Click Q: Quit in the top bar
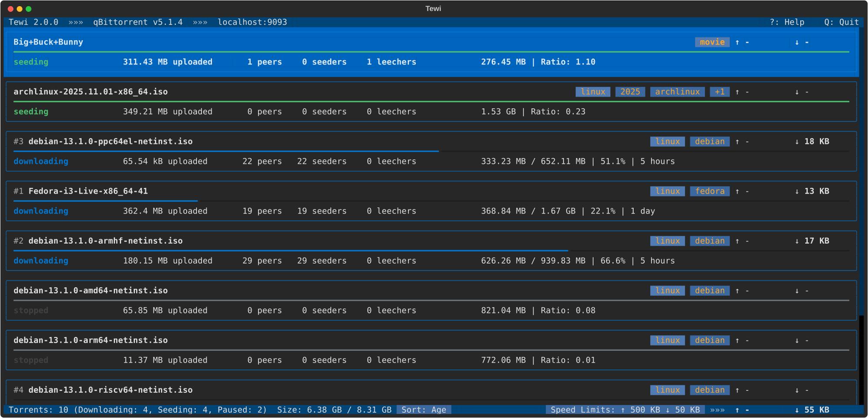 click(841, 22)
